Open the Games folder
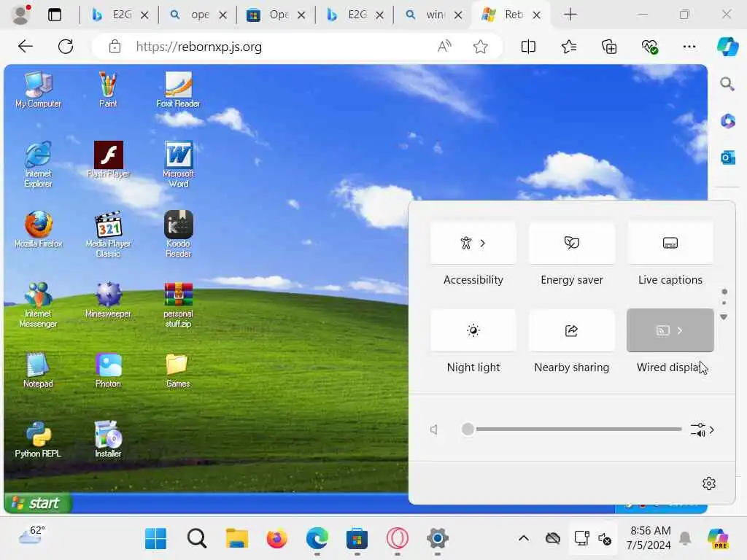Viewport: 747px width, 560px height. pyautogui.click(x=178, y=370)
